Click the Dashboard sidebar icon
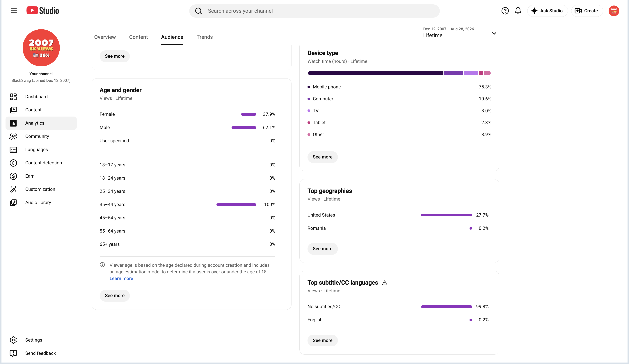Viewport: 629px width, 364px height. [x=13, y=97]
